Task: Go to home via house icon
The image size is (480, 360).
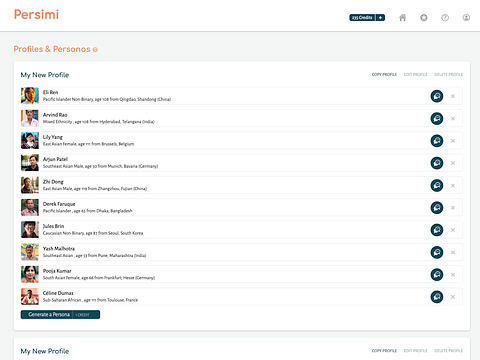Action: 403,18
